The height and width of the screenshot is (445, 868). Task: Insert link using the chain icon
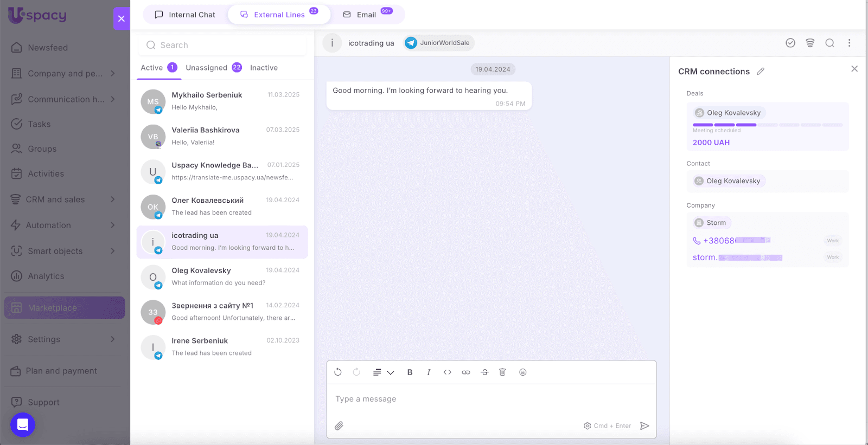466,372
